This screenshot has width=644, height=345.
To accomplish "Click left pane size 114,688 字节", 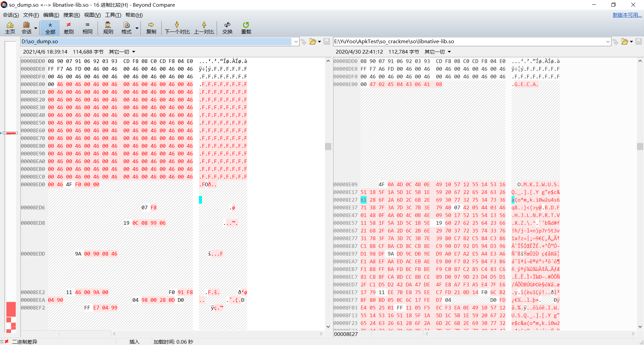I will tap(88, 52).
